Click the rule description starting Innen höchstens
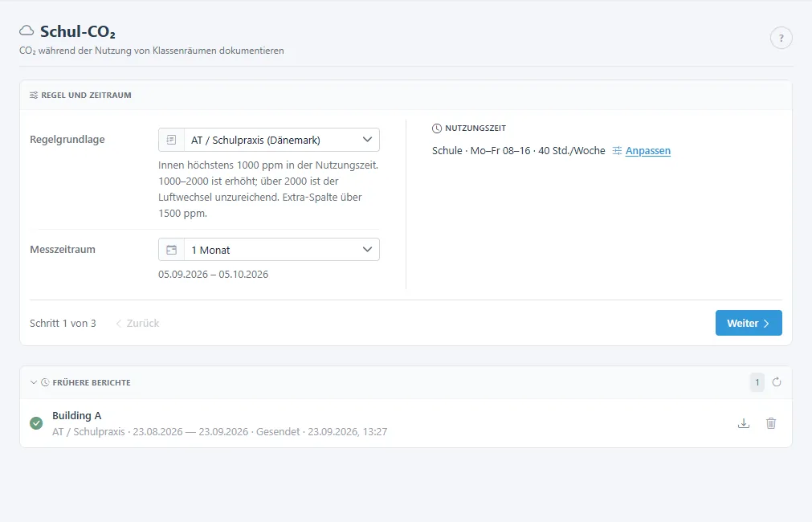Screen dimensions: 812x522 [269, 189]
